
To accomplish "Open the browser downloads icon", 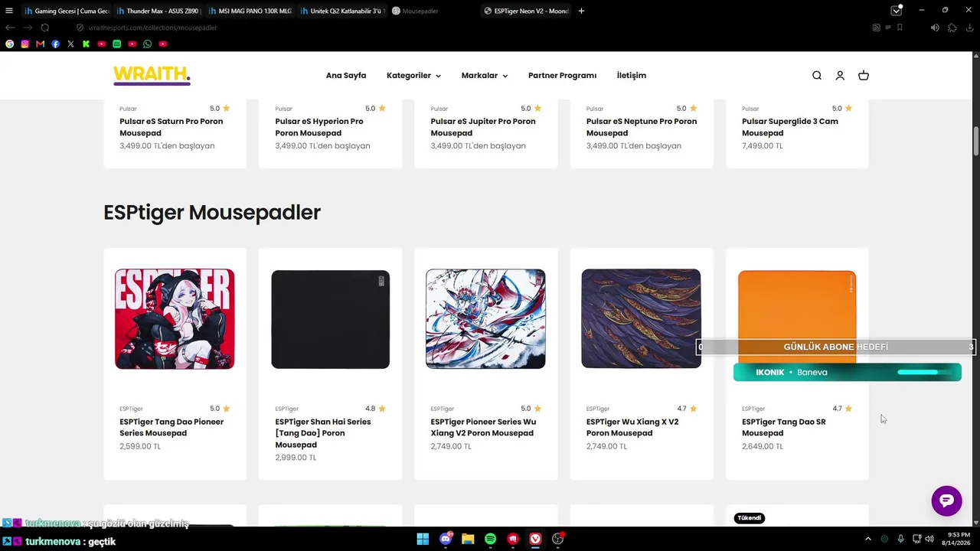I will pyautogui.click(x=971, y=28).
